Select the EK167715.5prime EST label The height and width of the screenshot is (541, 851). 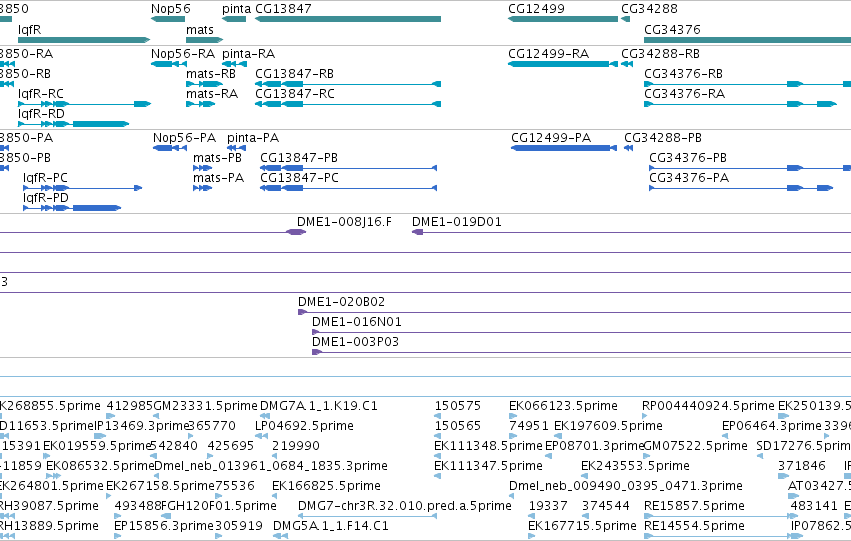(582, 526)
